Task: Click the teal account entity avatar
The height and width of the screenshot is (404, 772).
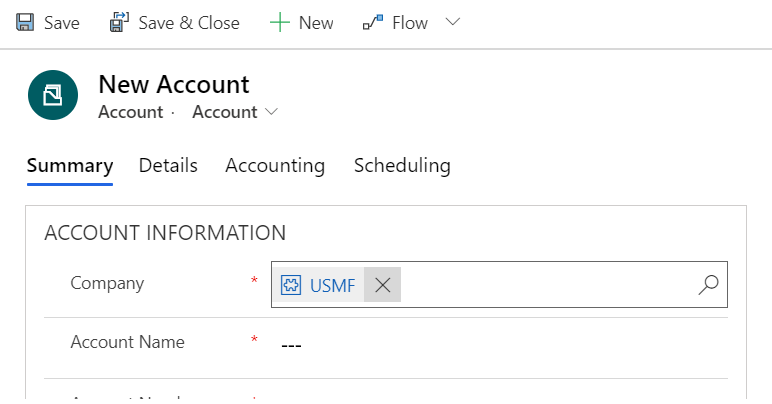Action: (x=53, y=95)
